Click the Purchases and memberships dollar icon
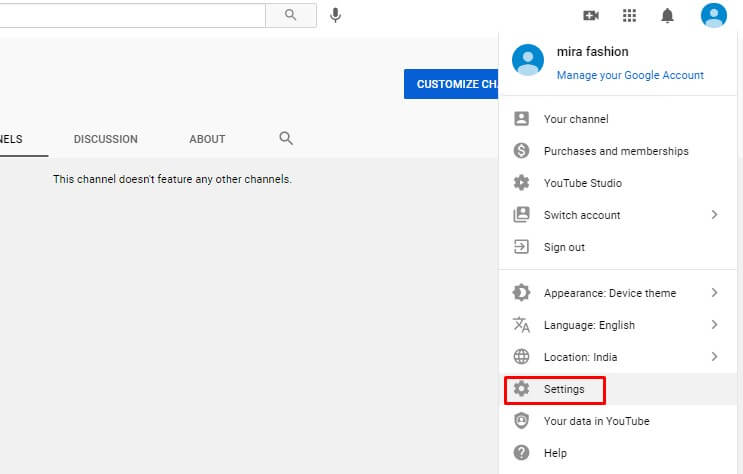 click(x=521, y=151)
